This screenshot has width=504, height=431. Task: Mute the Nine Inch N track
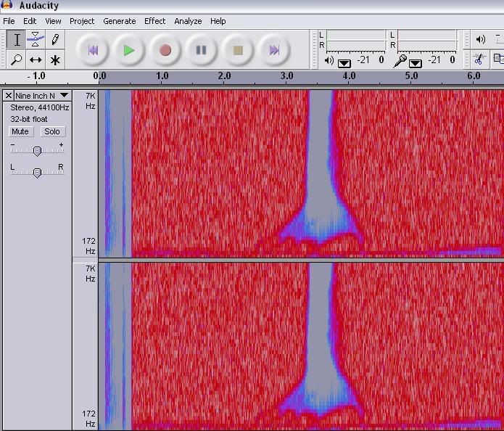click(20, 131)
